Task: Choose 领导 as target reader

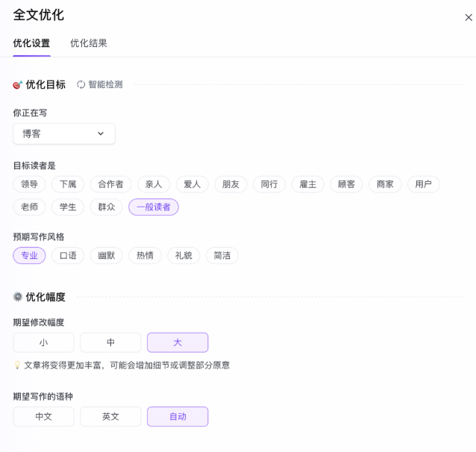Action: pyautogui.click(x=29, y=184)
